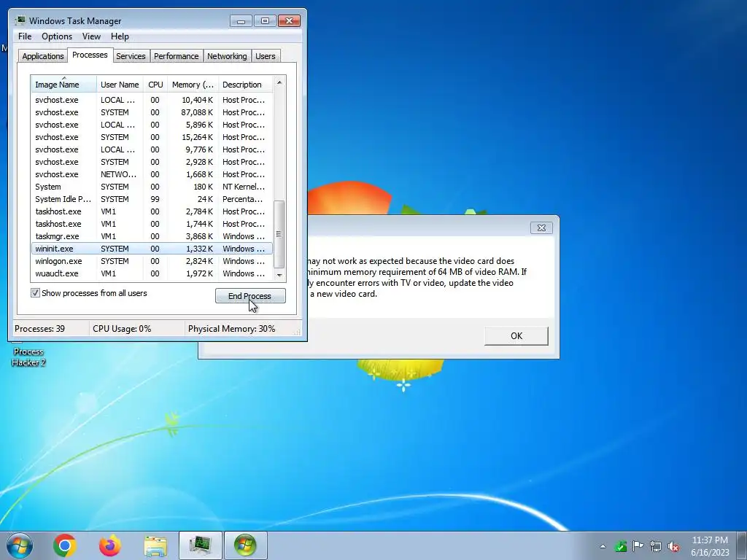Uncheck Show processes from all users
The image size is (747, 560).
pyautogui.click(x=35, y=293)
